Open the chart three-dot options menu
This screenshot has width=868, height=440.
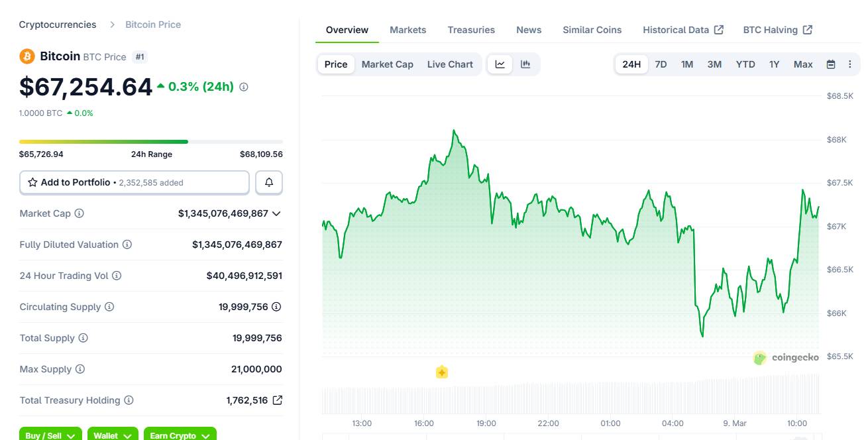pyautogui.click(x=849, y=64)
